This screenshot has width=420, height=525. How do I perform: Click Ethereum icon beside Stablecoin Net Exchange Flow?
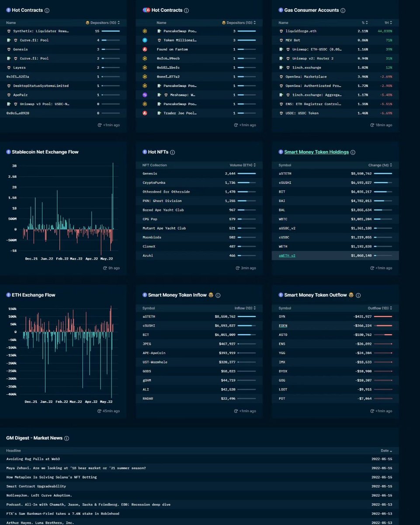(x=8, y=152)
